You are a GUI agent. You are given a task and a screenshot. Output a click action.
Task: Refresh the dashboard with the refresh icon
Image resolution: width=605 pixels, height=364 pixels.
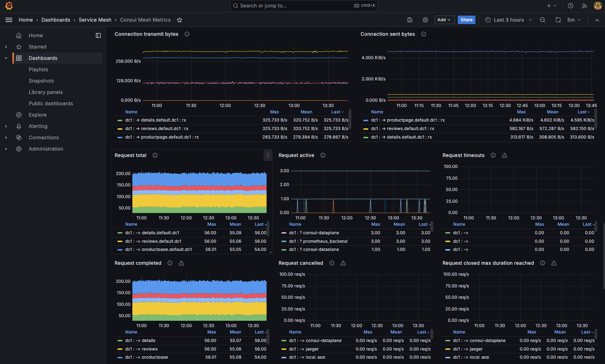[558, 20]
